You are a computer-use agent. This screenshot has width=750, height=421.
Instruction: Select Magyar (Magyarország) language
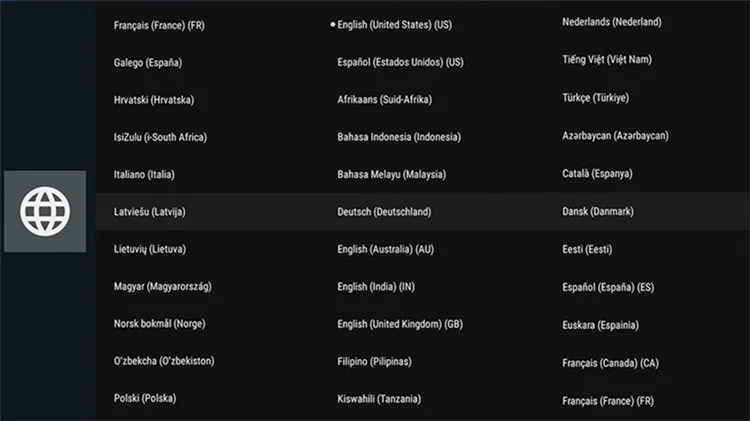(x=162, y=287)
